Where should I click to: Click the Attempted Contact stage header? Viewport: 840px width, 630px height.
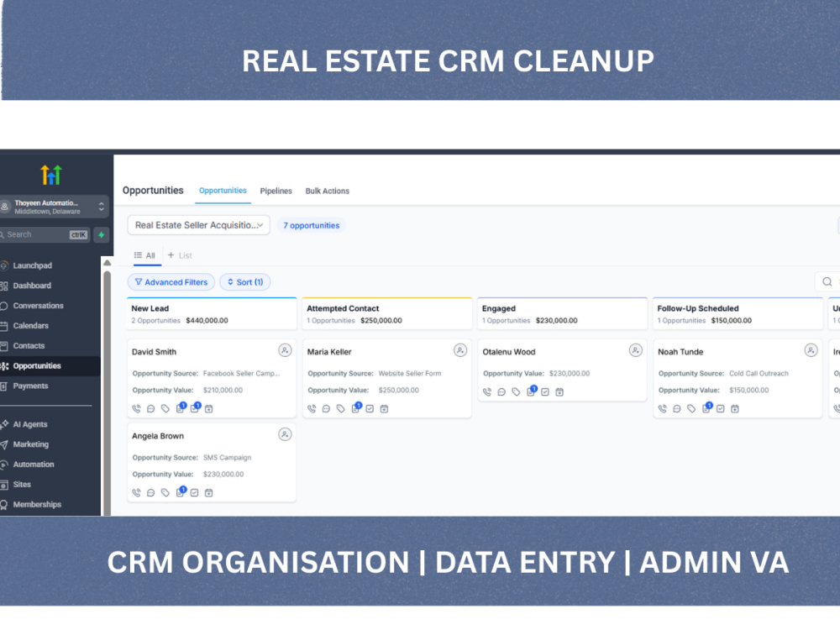(x=386, y=314)
